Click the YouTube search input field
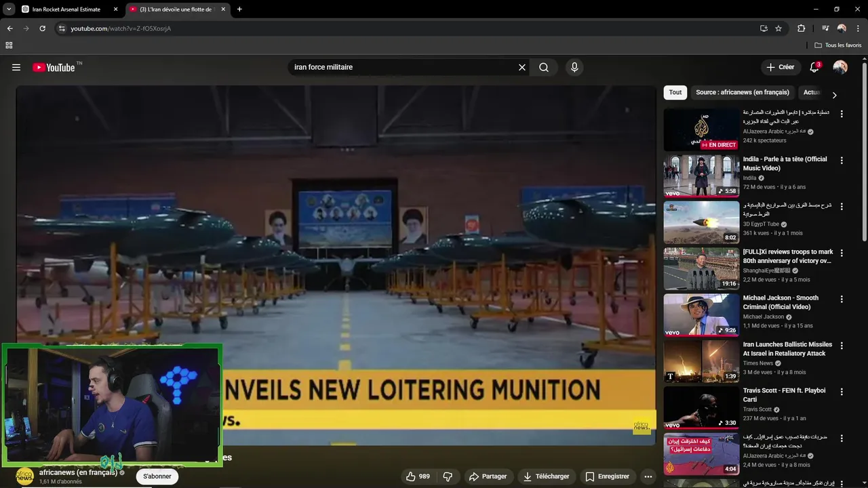Screen dimensions: 868x488 (402, 67)
